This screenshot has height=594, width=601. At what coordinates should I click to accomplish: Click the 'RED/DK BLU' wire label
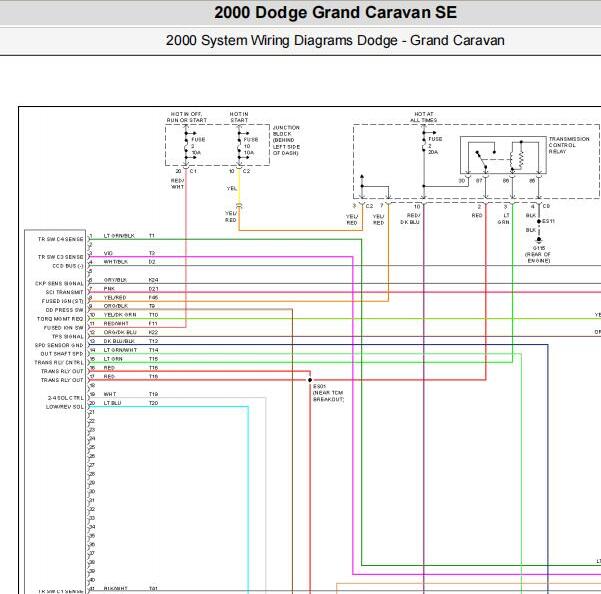(x=410, y=219)
